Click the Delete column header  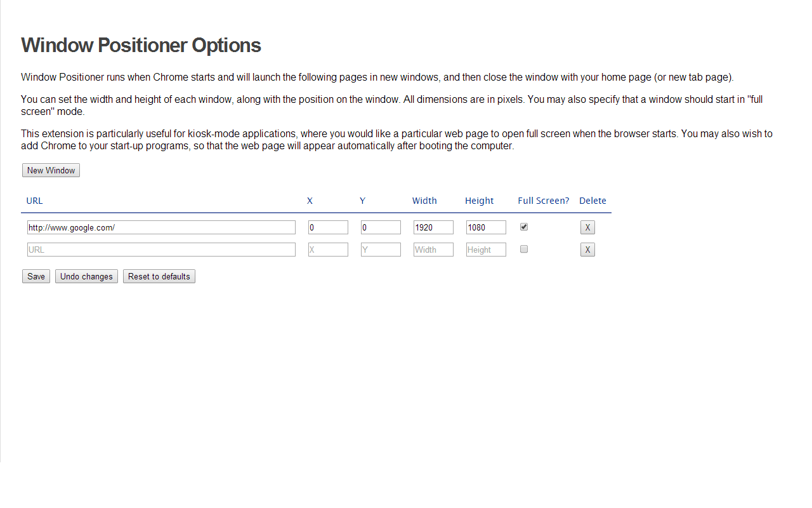[593, 201]
